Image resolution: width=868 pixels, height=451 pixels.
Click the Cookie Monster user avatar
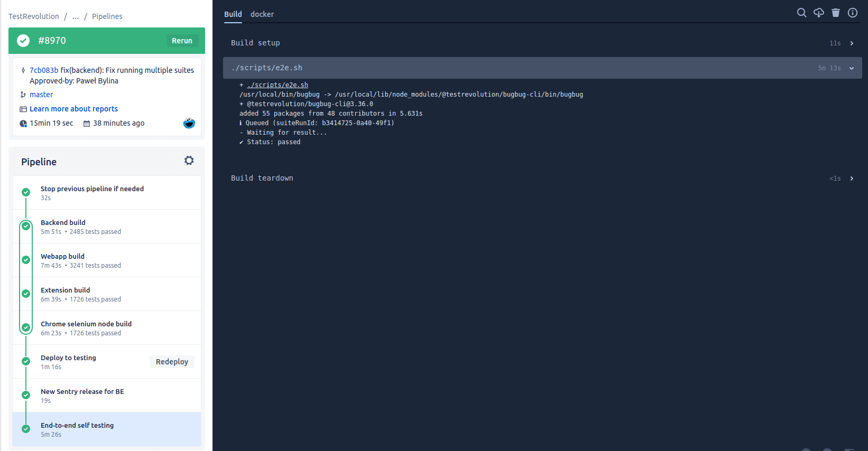click(x=189, y=123)
